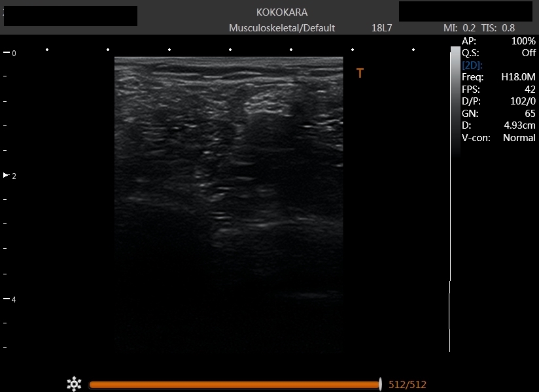The image size is (539, 392).
Task: Click the 512/512 frame counter
Action: point(408,385)
